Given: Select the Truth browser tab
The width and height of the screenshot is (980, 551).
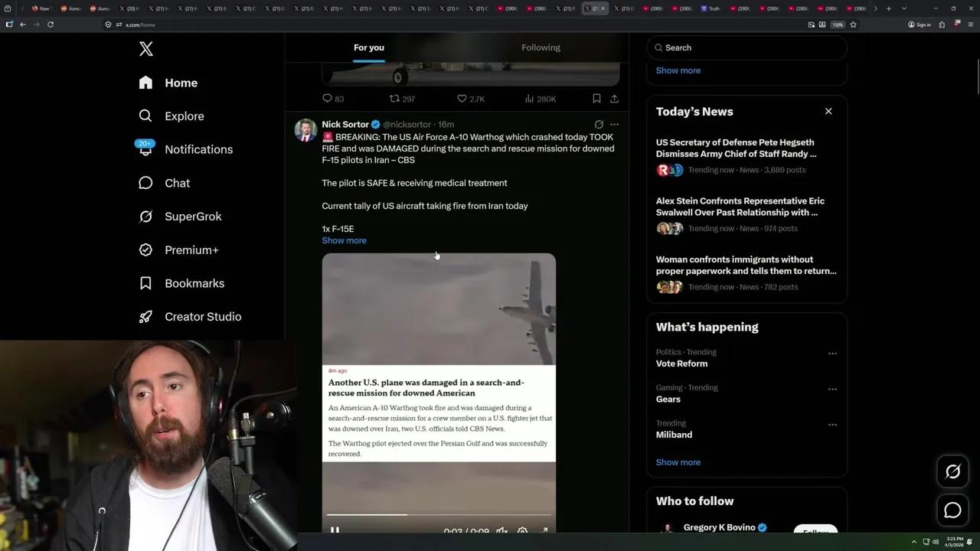Looking at the screenshot, I should point(710,8).
